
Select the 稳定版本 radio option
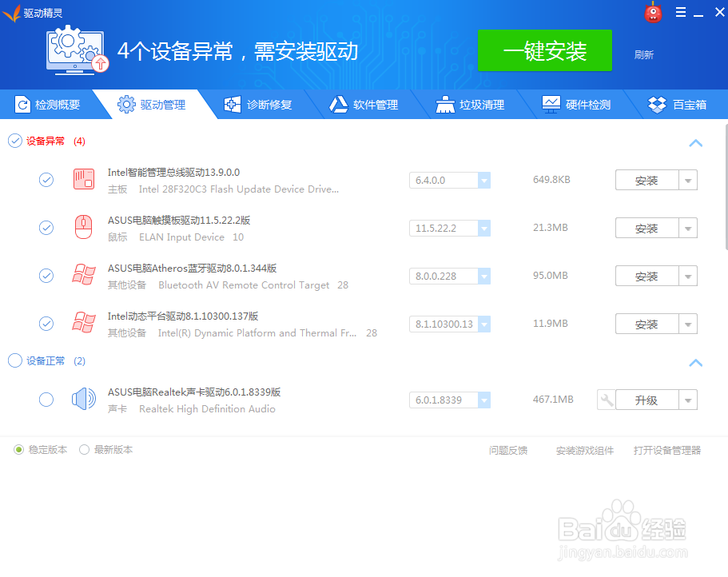pos(18,449)
